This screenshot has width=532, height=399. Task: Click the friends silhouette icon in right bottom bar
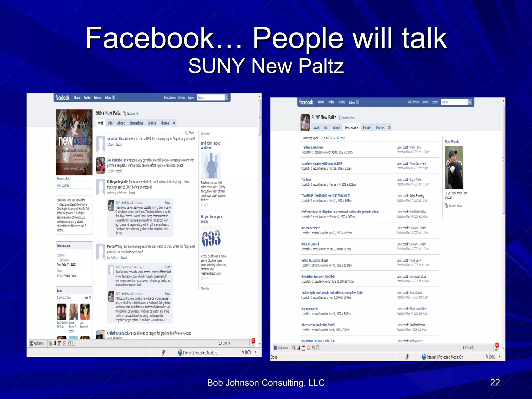tap(298, 348)
